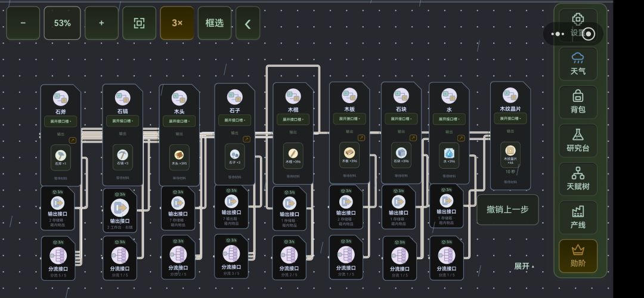644x298 pixels.
Task: Expand 展开接口槽 on the 木棍 node
Action: pyautogui.click(x=293, y=120)
